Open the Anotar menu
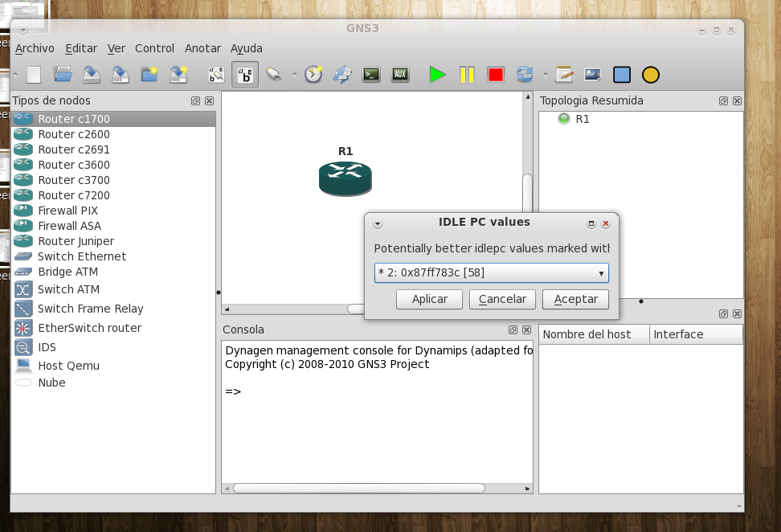The height and width of the screenshot is (532, 781). tap(202, 48)
